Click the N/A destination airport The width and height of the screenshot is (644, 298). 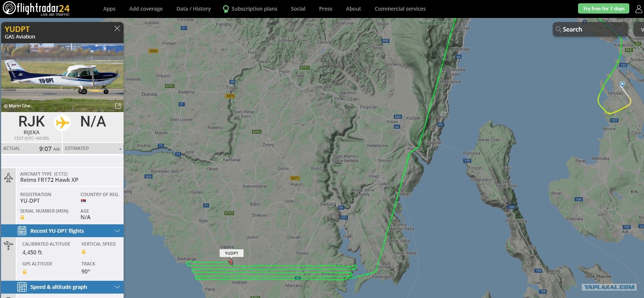coord(93,122)
